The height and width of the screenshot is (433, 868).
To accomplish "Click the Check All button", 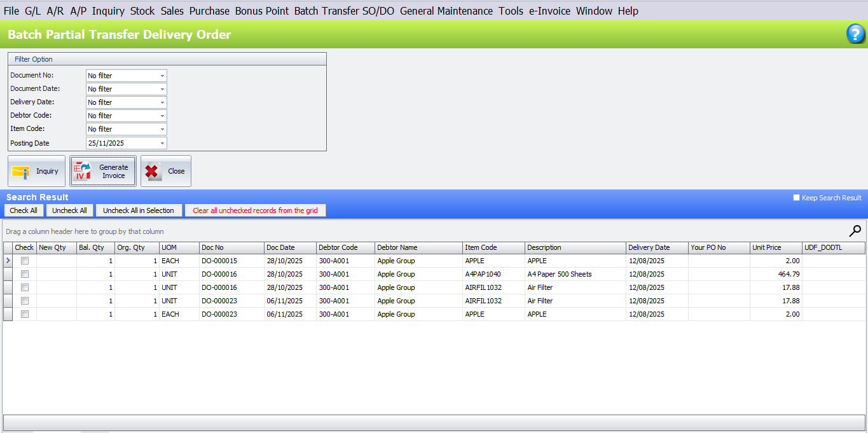I will click(24, 210).
